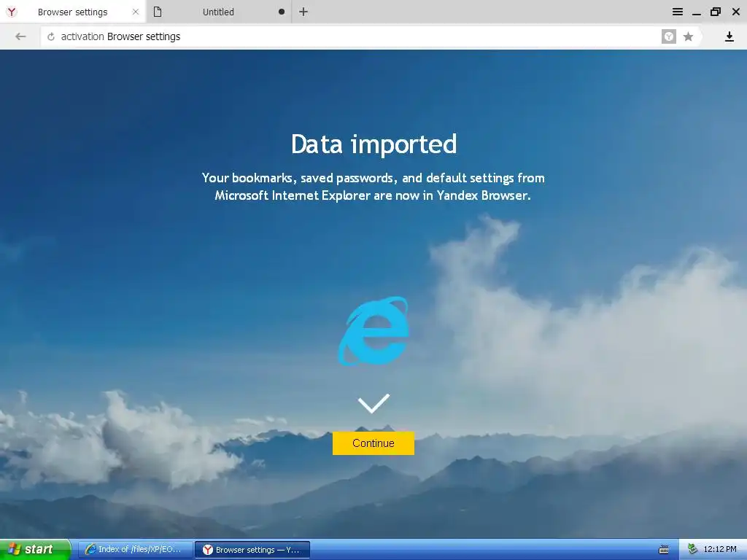Click the Untitled tab page icon
The image size is (747, 560).
coord(158,12)
